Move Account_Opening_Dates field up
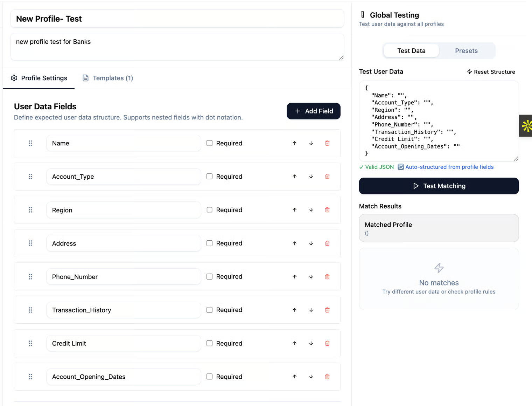Screen dimensions: 532x406 pyautogui.click(x=295, y=377)
